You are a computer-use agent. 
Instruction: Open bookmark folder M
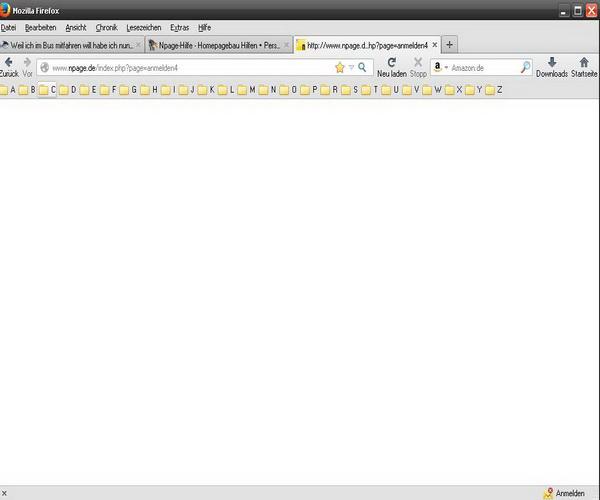(246, 90)
